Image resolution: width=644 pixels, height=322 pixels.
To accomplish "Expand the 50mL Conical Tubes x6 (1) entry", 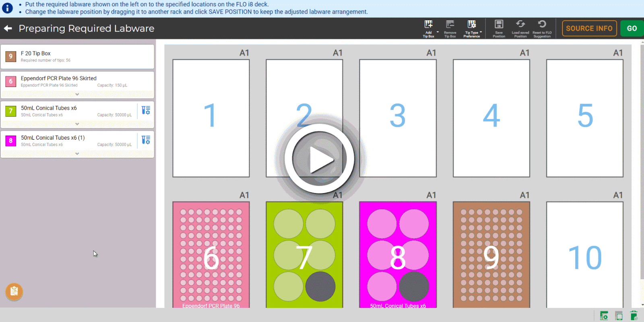I will click(77, 153).
